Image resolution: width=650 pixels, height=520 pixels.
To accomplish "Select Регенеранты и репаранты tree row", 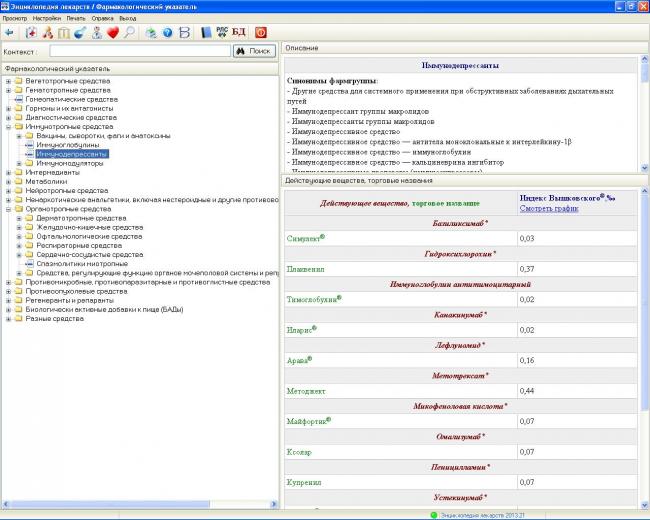I will [x=69, y=300].
